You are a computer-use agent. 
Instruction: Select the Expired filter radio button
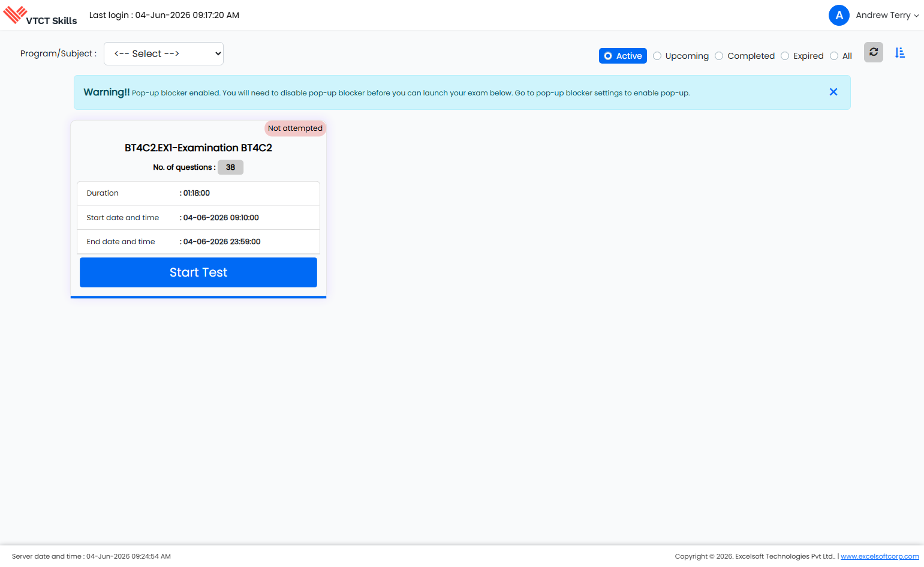[x=785, y=56]
